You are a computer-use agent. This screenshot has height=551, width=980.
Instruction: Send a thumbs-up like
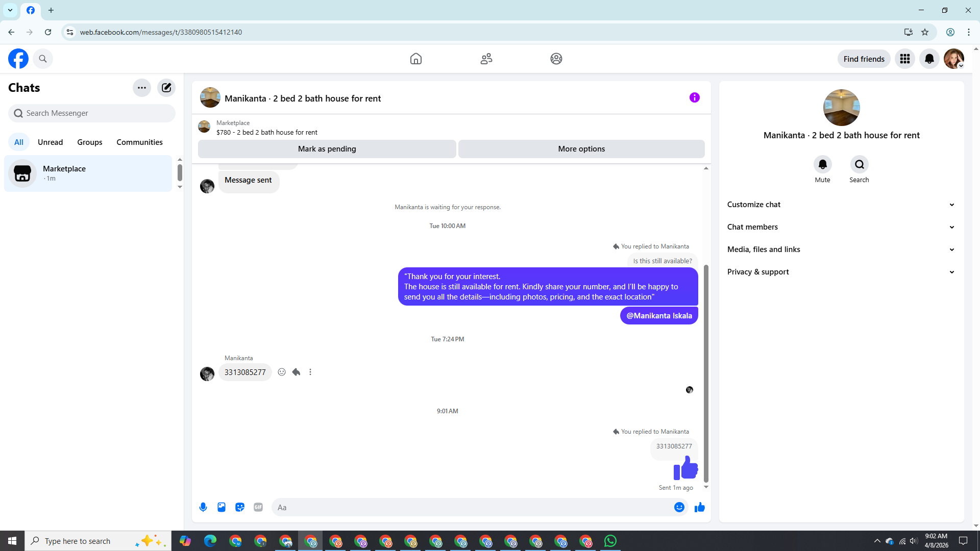[699, 507]
